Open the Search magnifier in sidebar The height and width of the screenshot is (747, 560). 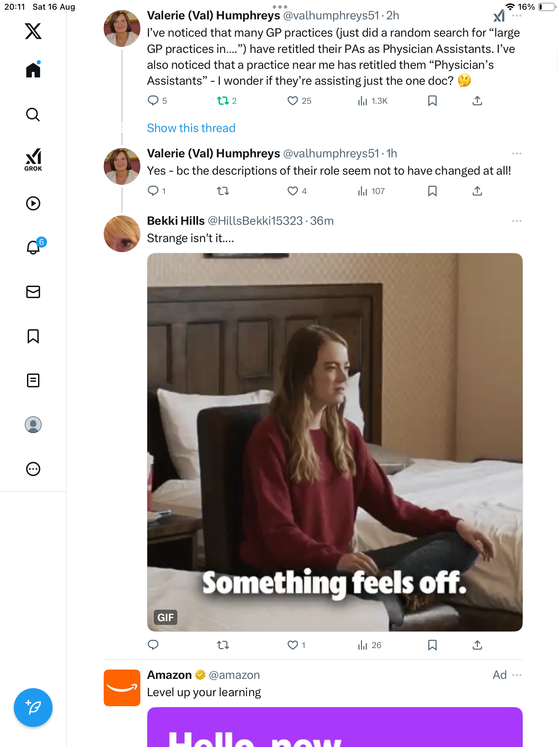click(33, 114)
